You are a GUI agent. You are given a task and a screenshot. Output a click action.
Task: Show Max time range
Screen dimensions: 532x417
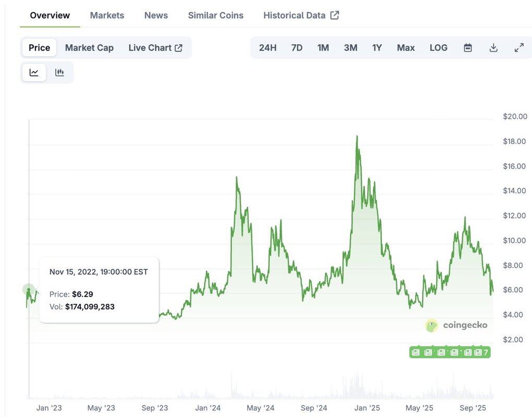[x=406, y=48]
